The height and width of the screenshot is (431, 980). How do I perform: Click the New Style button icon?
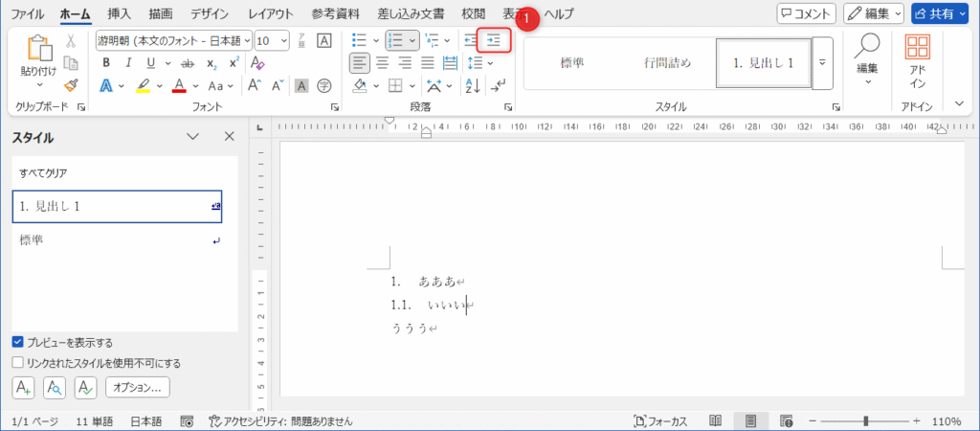(x=24, y=388)
